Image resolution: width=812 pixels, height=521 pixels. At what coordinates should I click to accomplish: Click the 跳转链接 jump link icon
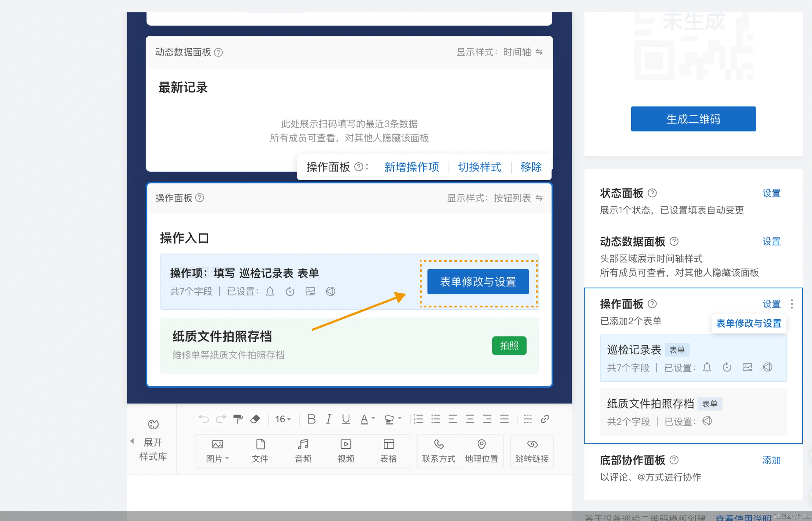(x=532, y=451)
